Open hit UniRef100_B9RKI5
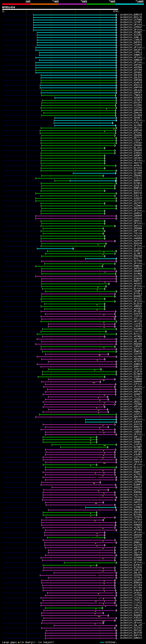This screenshot has width=146, height=644. tap(131, 15)
